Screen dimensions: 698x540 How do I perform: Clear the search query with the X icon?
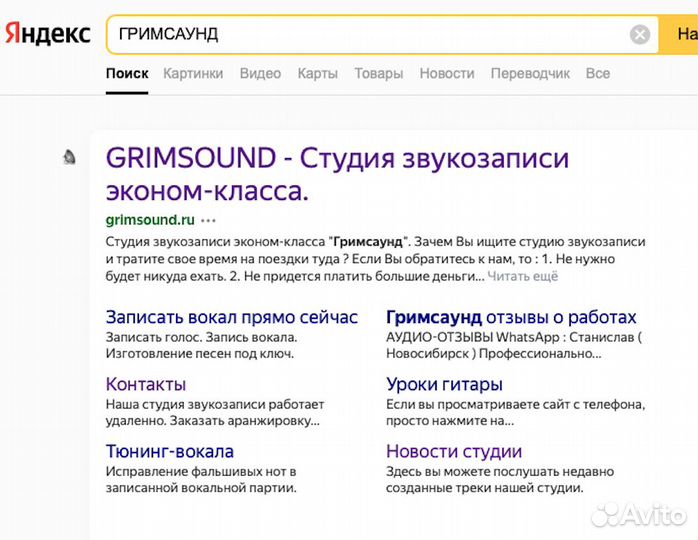[640, 35]
